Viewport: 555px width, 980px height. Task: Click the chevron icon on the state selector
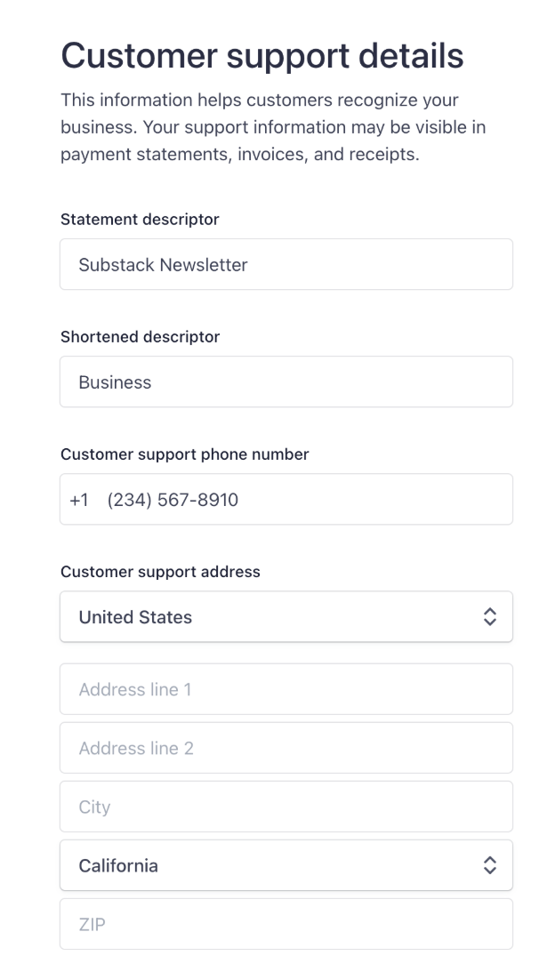pos(492,865)
